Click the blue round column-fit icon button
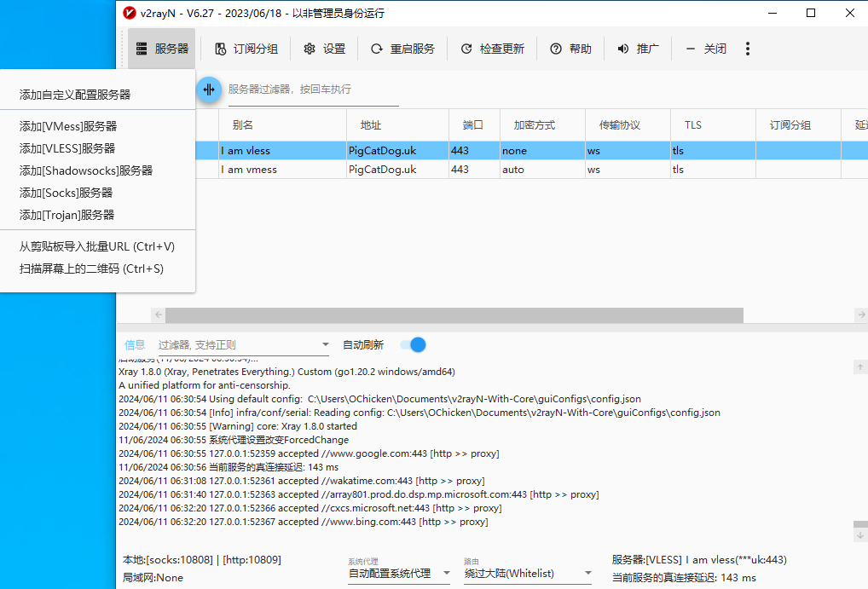The height and width of the screenshot is (589, 868). click(209, 90)
